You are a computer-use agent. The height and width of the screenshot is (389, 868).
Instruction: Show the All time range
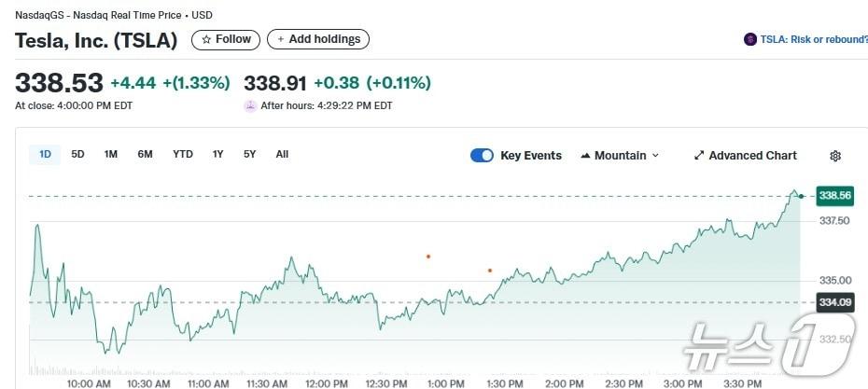[x=282, y=154]
